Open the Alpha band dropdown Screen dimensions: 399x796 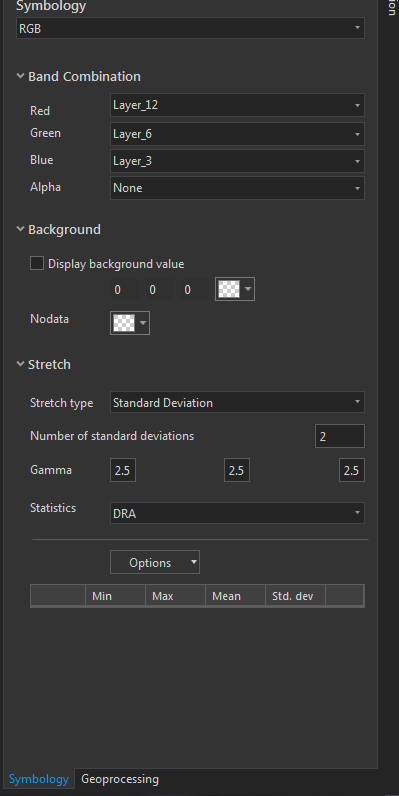click(x=237, y=188)
